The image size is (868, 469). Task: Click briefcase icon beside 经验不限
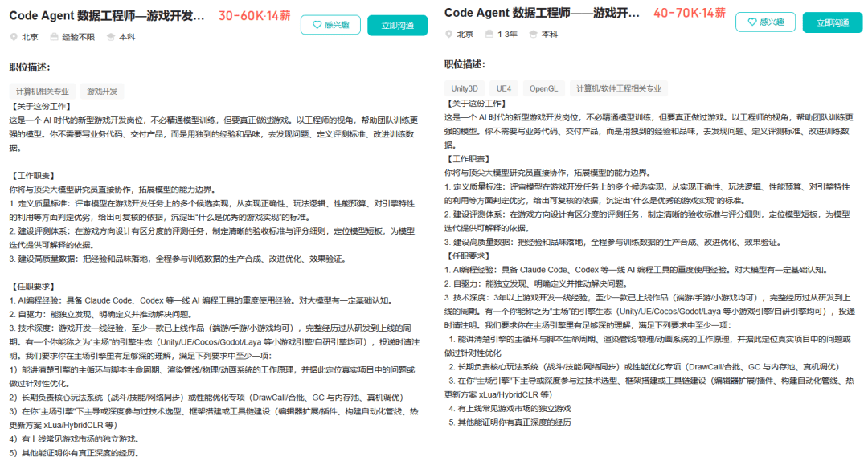coord(54,37)
